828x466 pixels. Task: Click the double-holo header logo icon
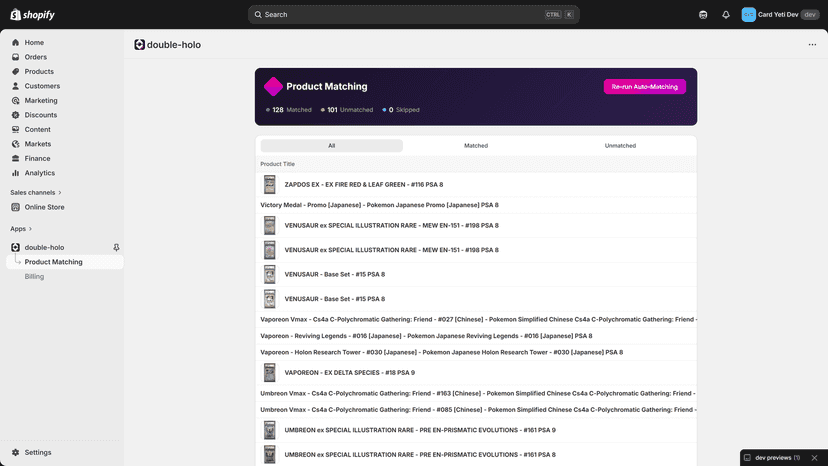coord(139,45)
